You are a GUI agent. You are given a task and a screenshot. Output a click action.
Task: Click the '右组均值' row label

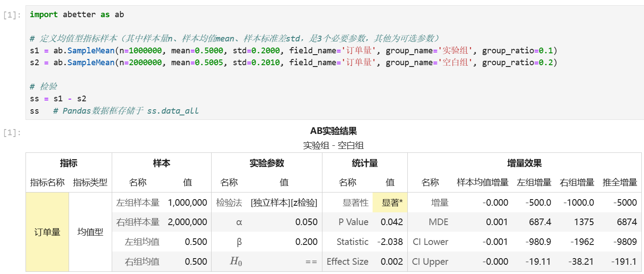pyautogui.click(x=142, y=262)
